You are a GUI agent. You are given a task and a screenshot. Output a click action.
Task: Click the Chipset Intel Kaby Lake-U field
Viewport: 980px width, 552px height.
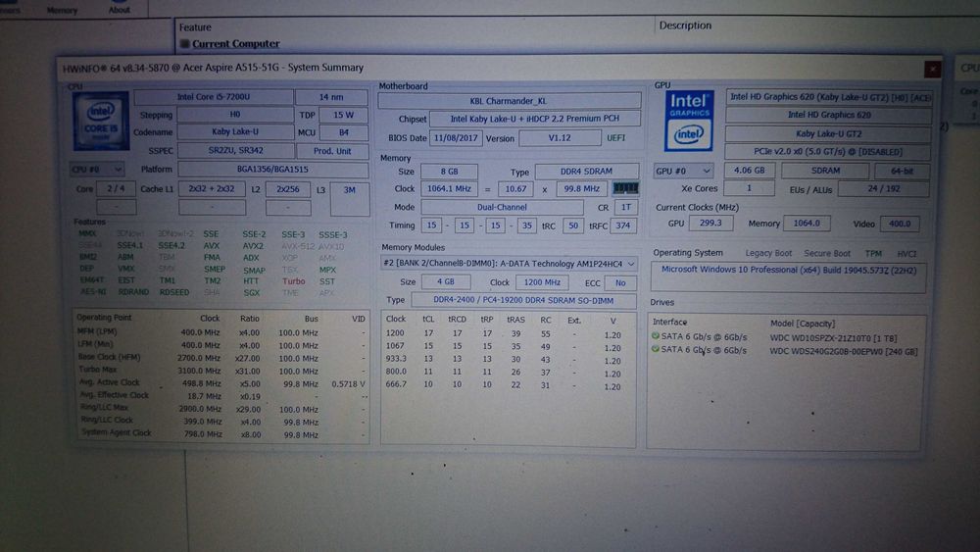pos(534,119)
